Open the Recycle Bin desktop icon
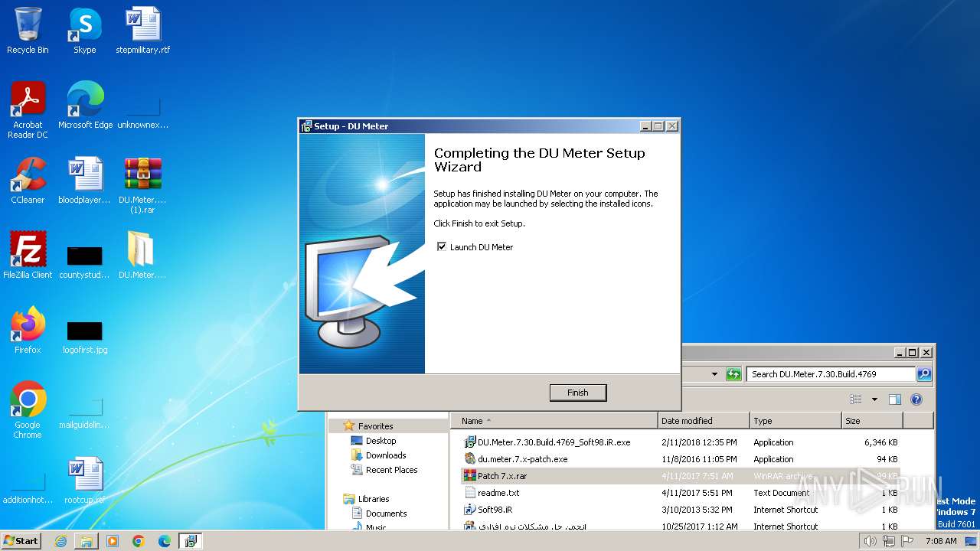 coord(28,31)
